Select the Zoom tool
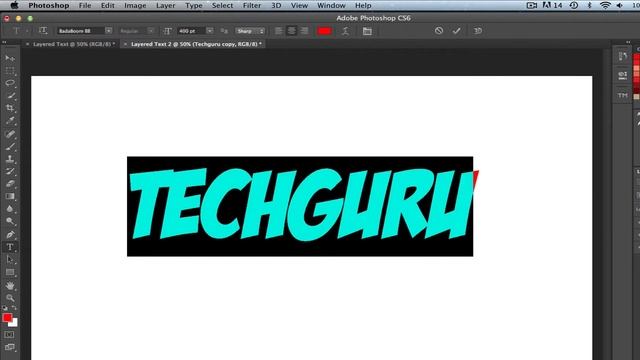The height and width of the screenshot is (360, 640). pyautogui.click(x=10, y=298)
